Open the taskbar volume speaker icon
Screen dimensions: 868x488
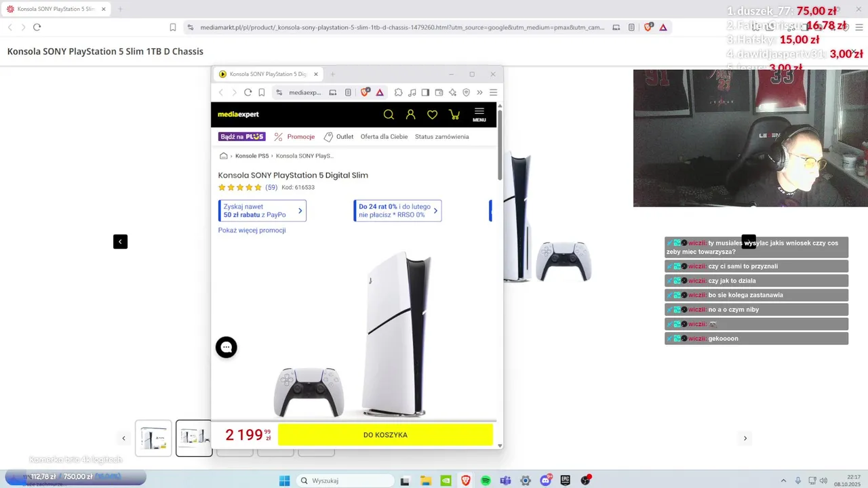coord(823,481)
